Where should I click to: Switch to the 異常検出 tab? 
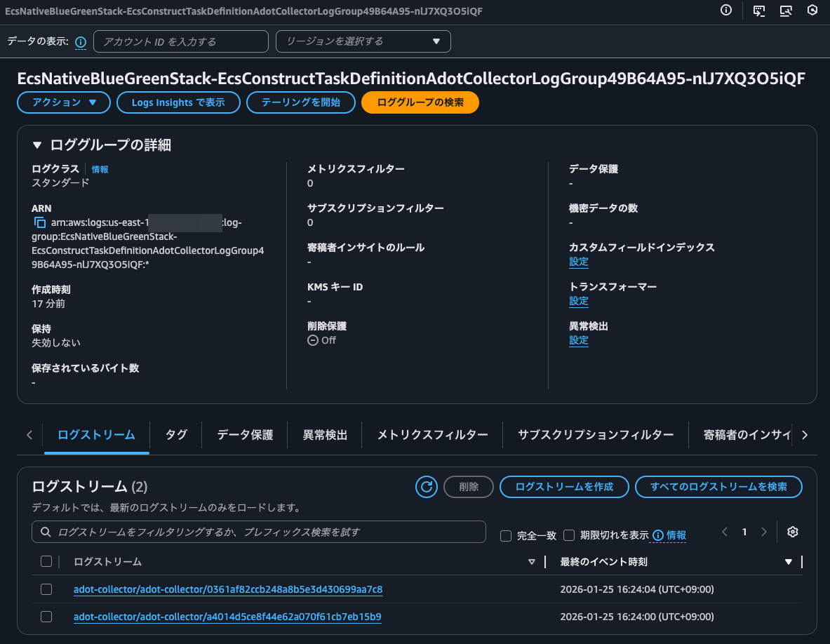coord(324,434)
